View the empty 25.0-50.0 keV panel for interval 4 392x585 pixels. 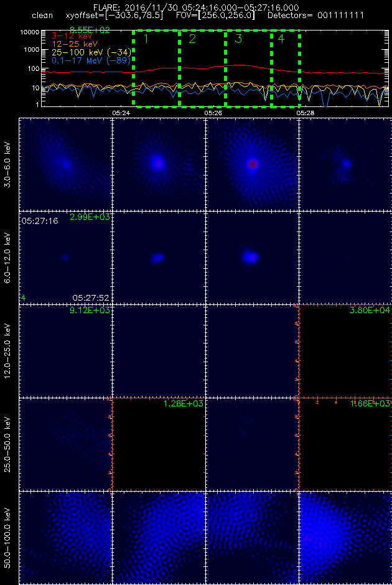point(345,444)
